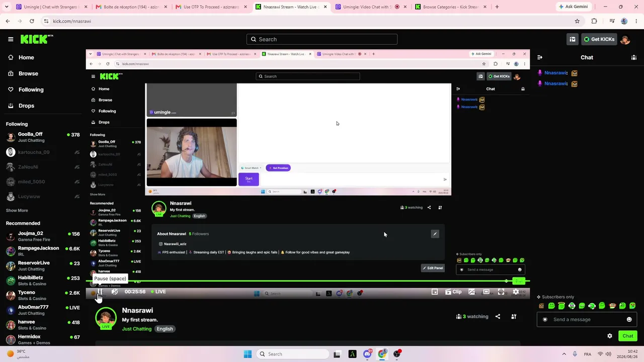
Task: Open chat settings gear beside Chat button
Action: tap(610, 336)
